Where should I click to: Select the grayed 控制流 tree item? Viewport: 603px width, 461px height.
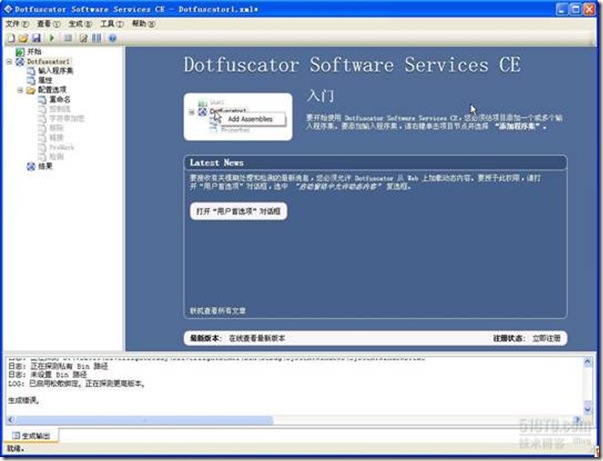click(x=60, y=109)
